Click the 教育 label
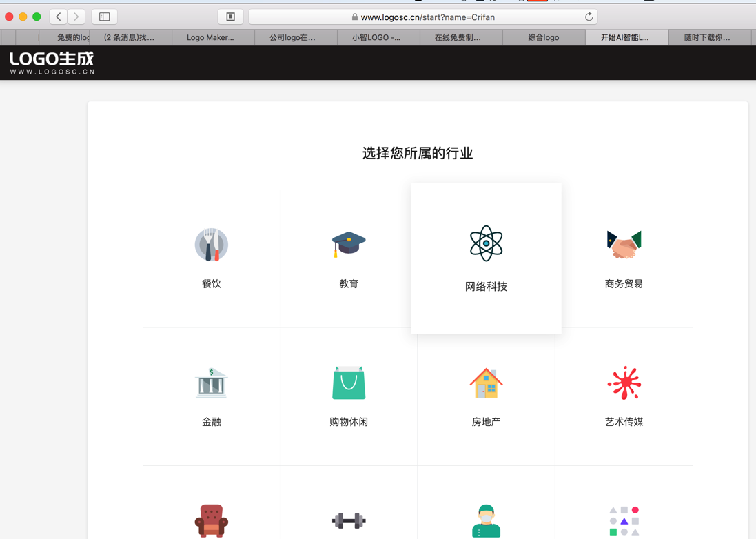This screenshot has height=539, width=756. point(349,283)
